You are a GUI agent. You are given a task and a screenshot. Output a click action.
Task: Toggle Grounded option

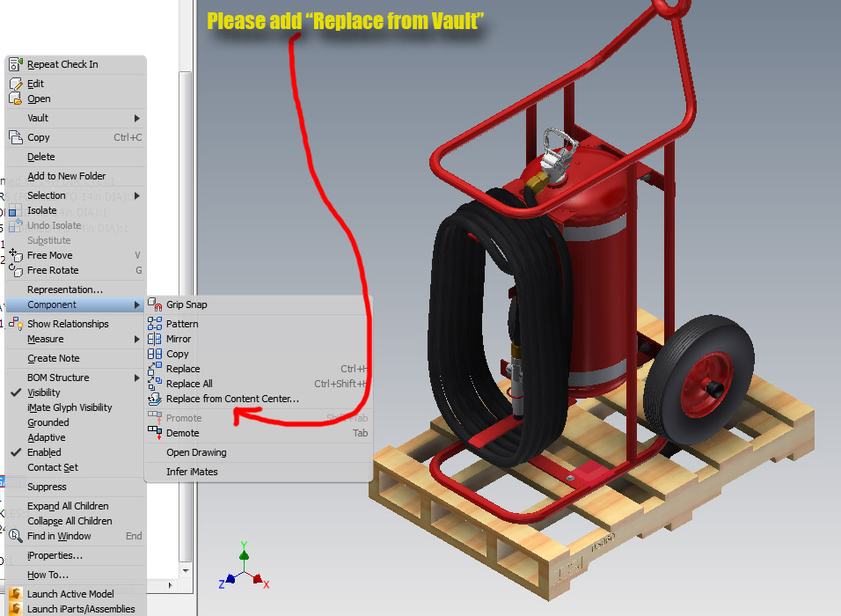pyautogui.click(x=75, y=422)
